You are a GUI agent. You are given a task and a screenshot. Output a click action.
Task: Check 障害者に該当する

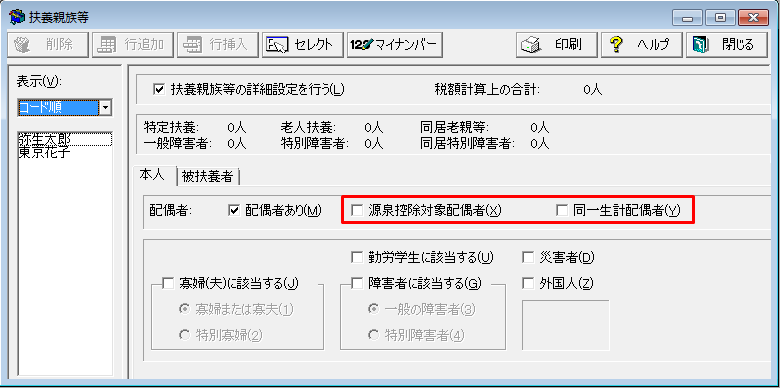(357, 284)
